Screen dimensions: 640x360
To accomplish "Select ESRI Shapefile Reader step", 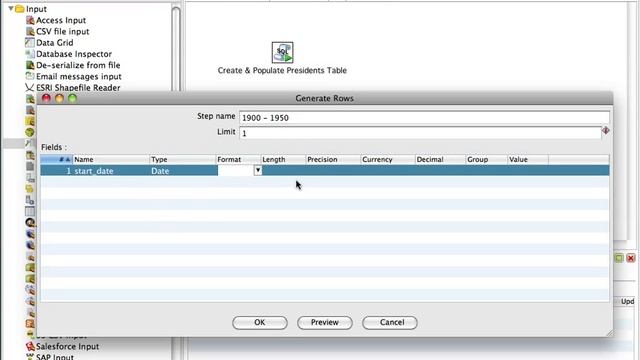I will [x=78, y=87].
